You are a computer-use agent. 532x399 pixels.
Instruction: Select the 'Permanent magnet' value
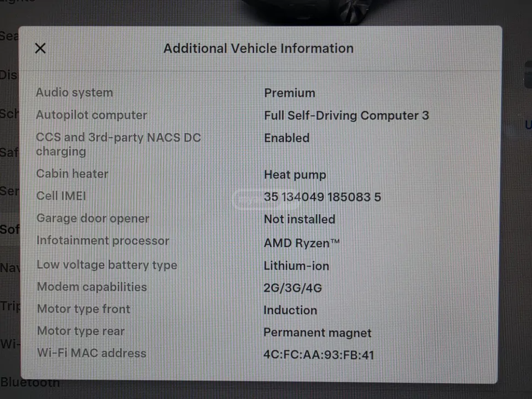(x=318, y=333)
